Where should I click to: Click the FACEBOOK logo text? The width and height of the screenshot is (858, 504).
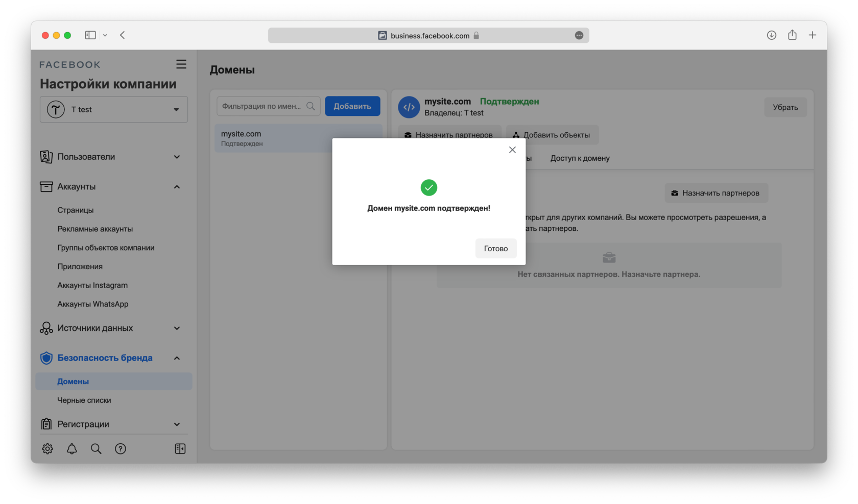point(70,65)
